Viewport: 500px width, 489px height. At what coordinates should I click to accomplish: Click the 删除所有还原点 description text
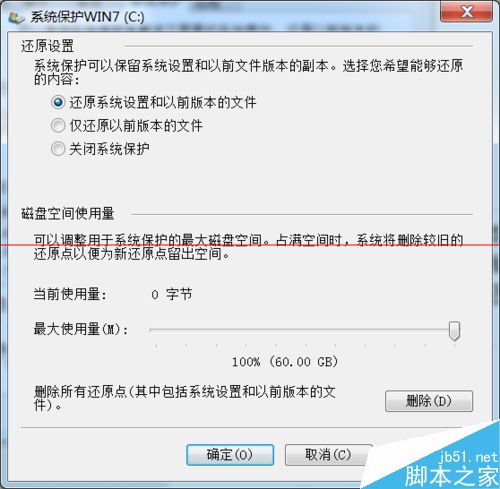click(x=185, y=398)
